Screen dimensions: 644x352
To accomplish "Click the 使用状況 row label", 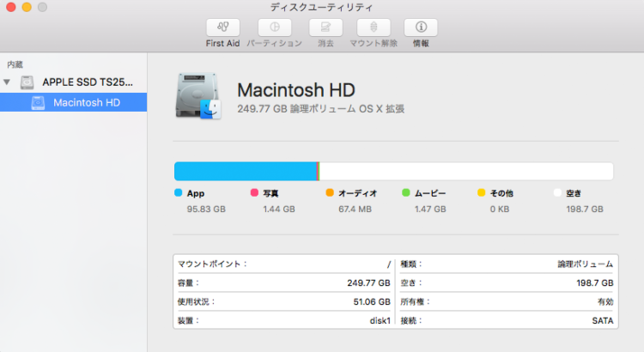I will [197, 302].
